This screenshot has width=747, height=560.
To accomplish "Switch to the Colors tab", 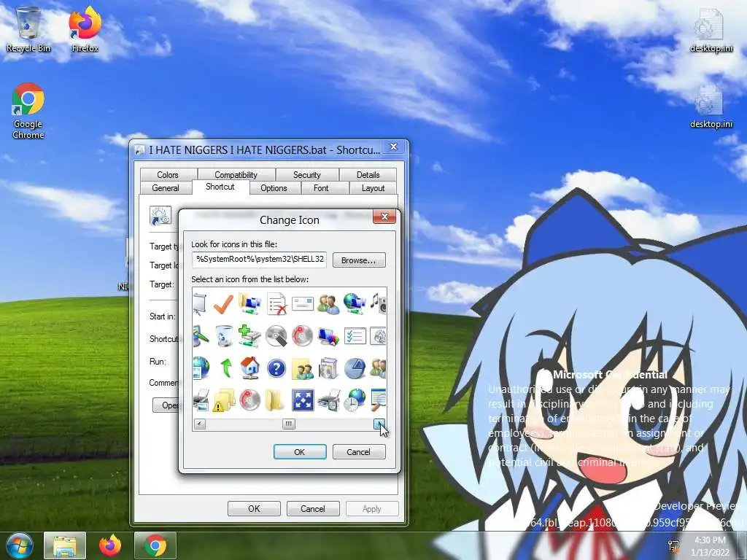I will [168, 175].
